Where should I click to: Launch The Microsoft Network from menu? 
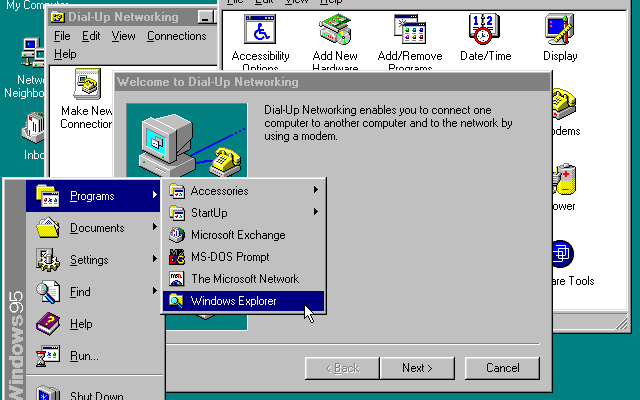(x=242, y=279)
